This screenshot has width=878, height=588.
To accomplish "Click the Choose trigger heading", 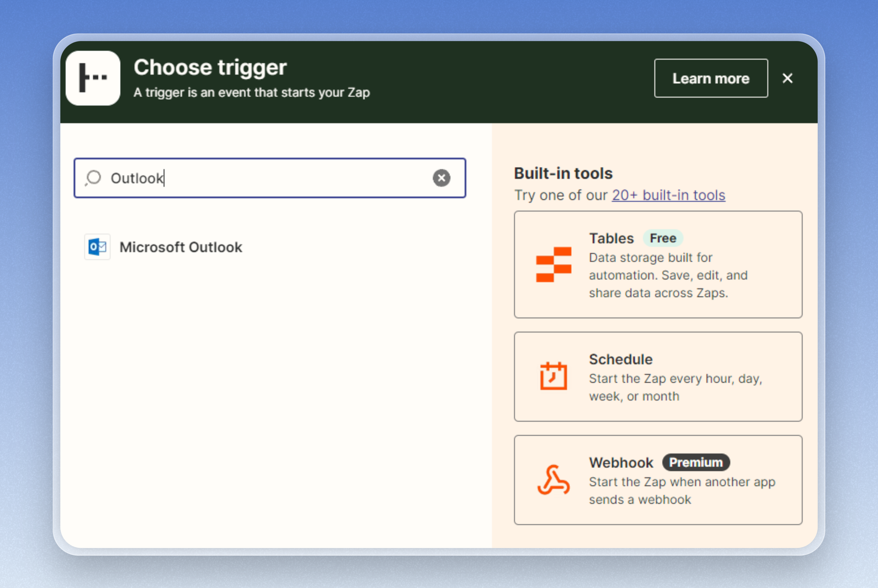I will (210, 67).
